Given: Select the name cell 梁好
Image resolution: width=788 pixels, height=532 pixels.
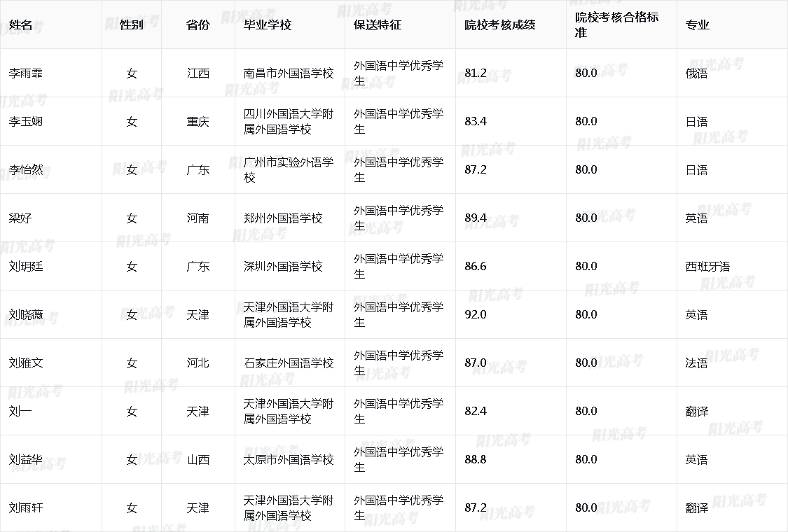Looking at the screenshot, I should [x=20, y=218].
